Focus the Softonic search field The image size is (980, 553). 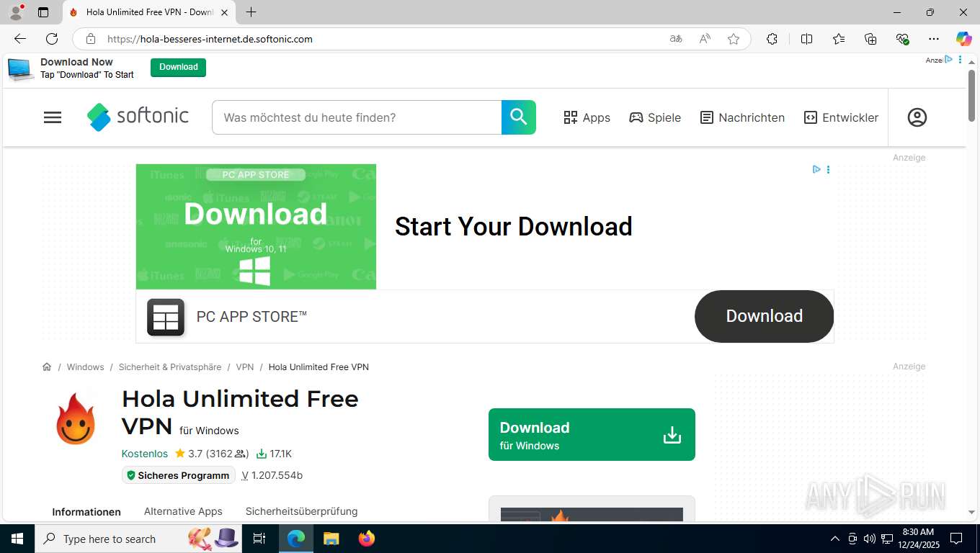[357, 117]
